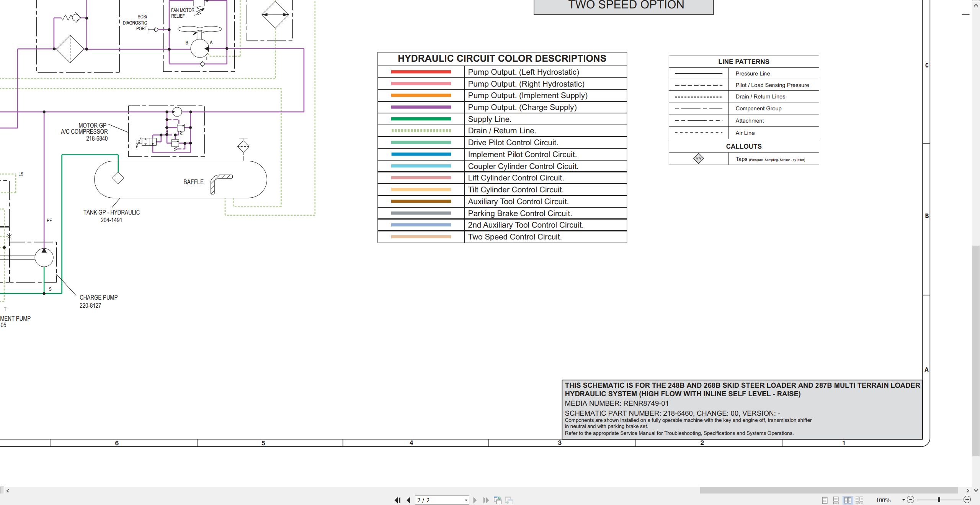Click the vertical scrollbar thumb
Image resolution: width=980 pixels, height=505 pixels.
coord(976,351)
